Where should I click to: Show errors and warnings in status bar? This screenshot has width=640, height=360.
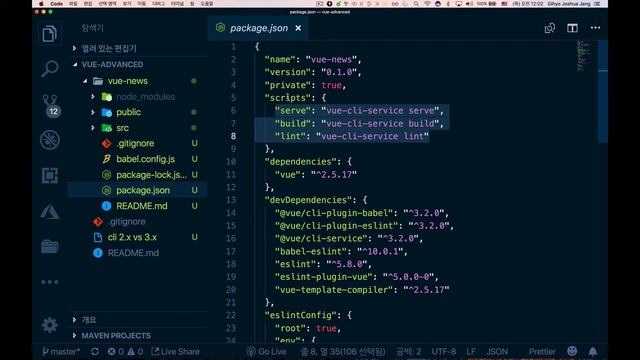point(125,351)
